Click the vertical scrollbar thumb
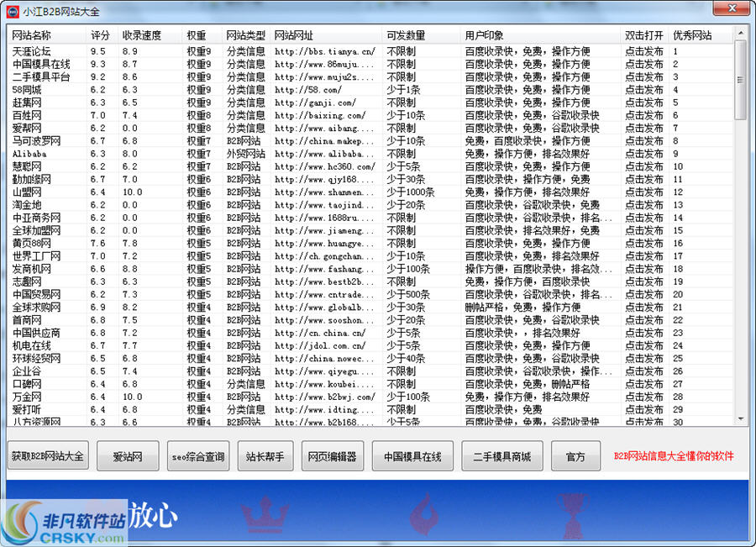This screenshot has height=547, width=756. tap(741, 80)
